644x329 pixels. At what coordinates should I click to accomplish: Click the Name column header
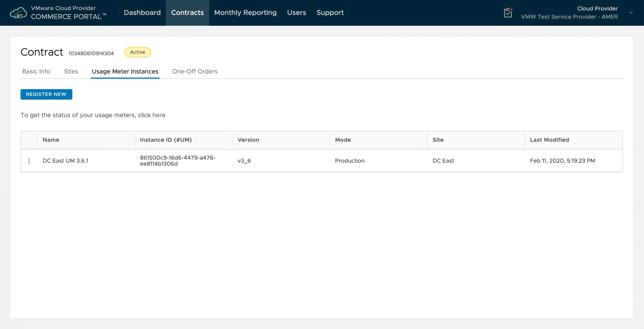click(x=51, y=140)
